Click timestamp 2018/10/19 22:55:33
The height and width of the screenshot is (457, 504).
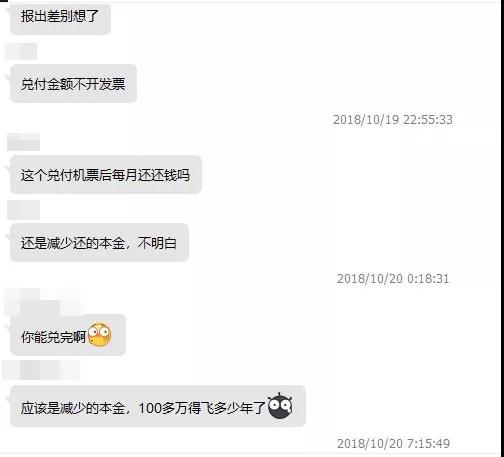[x=393, y=120]
